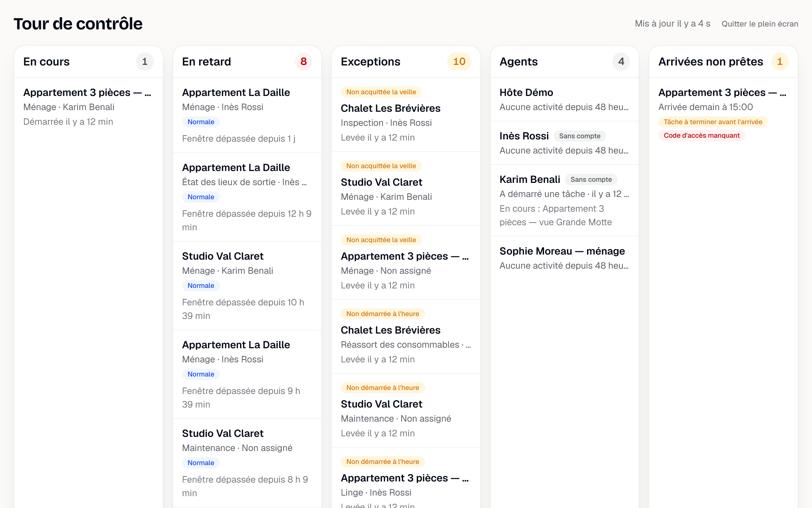Screen dimensions: 812x508
Task: Open the État des lieux de sortie task
Action: tap(247, 197)
